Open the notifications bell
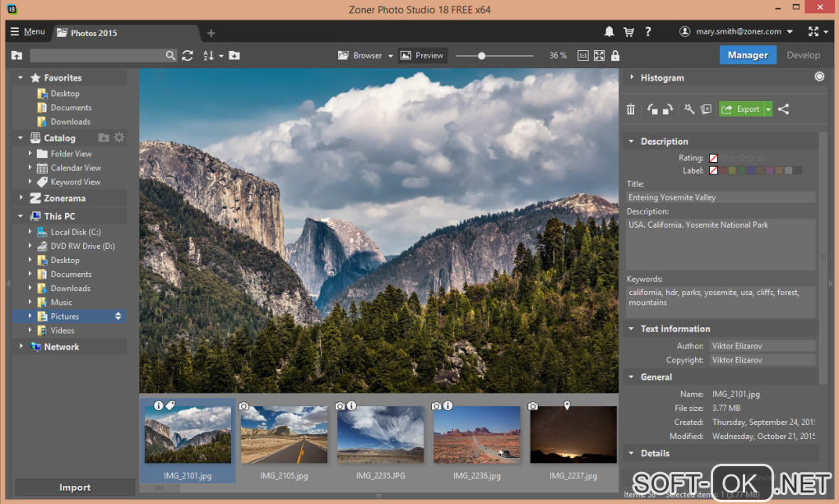Viewport: 839px width, 504px height. pos(610,32)
